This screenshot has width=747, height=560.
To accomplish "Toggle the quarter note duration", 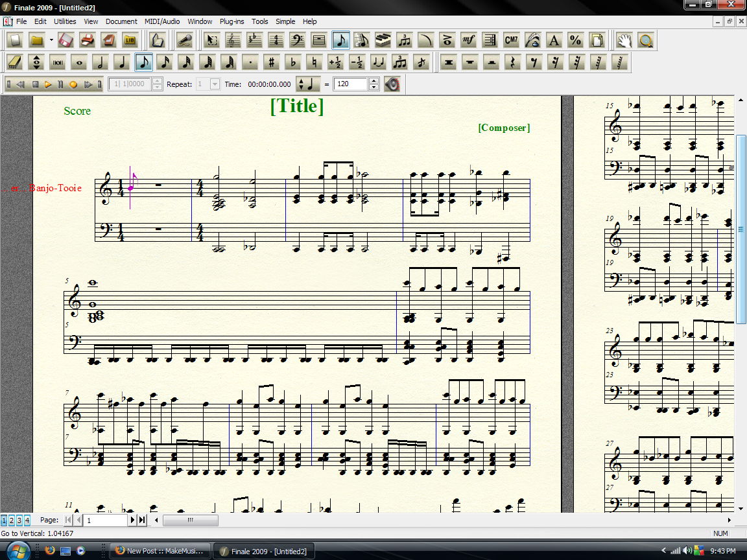I will 122,62.
